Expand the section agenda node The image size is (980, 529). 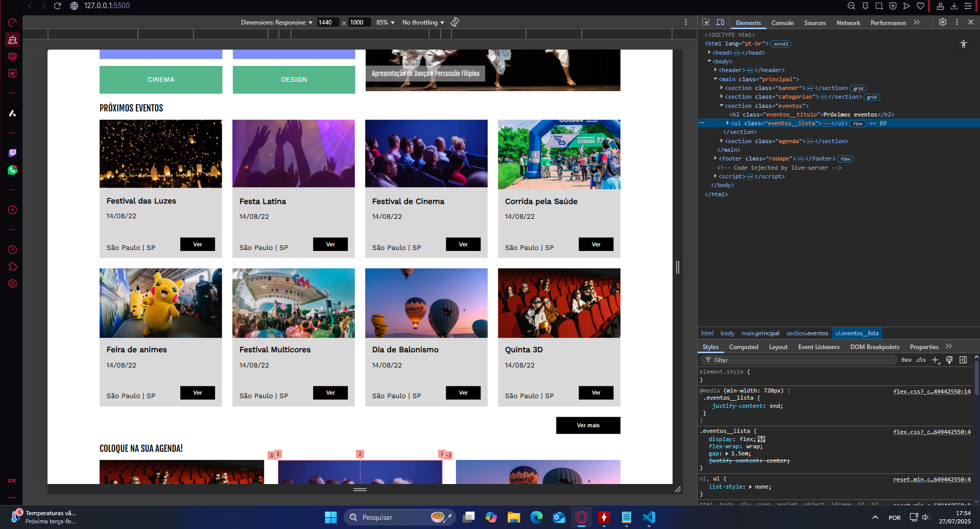(722, 141)
